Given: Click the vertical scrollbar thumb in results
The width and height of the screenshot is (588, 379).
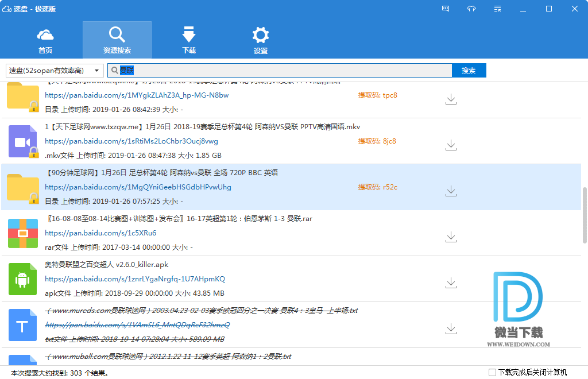Looking at the screenshot, I should pos(585,215).
